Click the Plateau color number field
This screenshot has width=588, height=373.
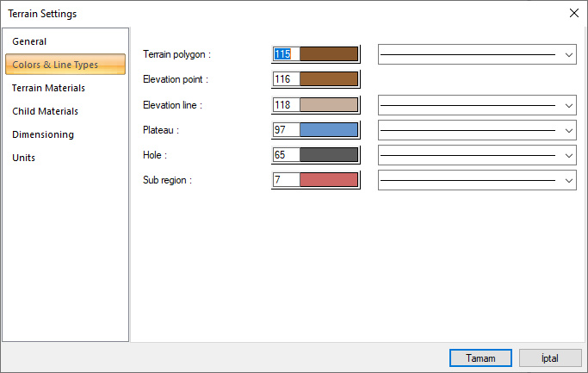[x=286, y=130]
